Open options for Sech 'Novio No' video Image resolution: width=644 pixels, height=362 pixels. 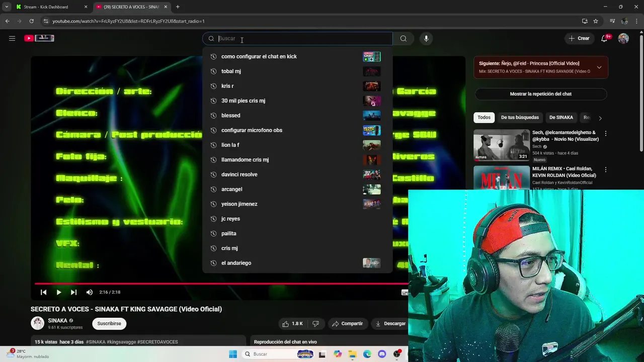[606, 134]
